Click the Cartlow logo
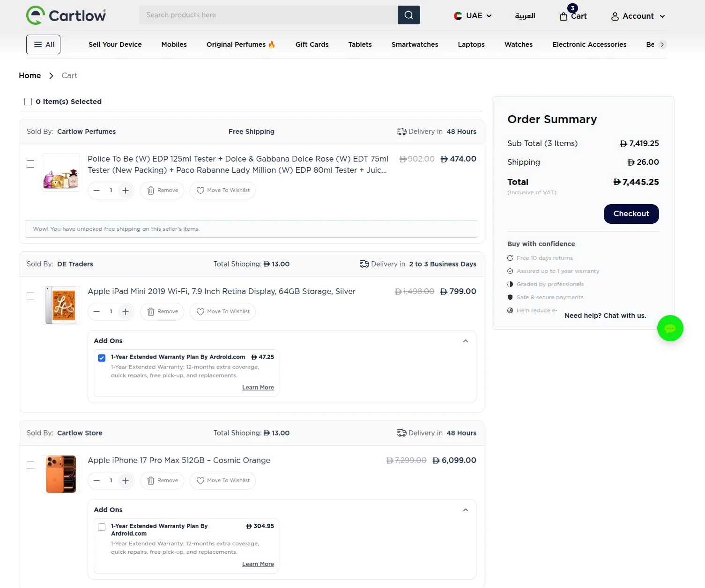This screenshot has width=705, height=588. pos(67,15)
